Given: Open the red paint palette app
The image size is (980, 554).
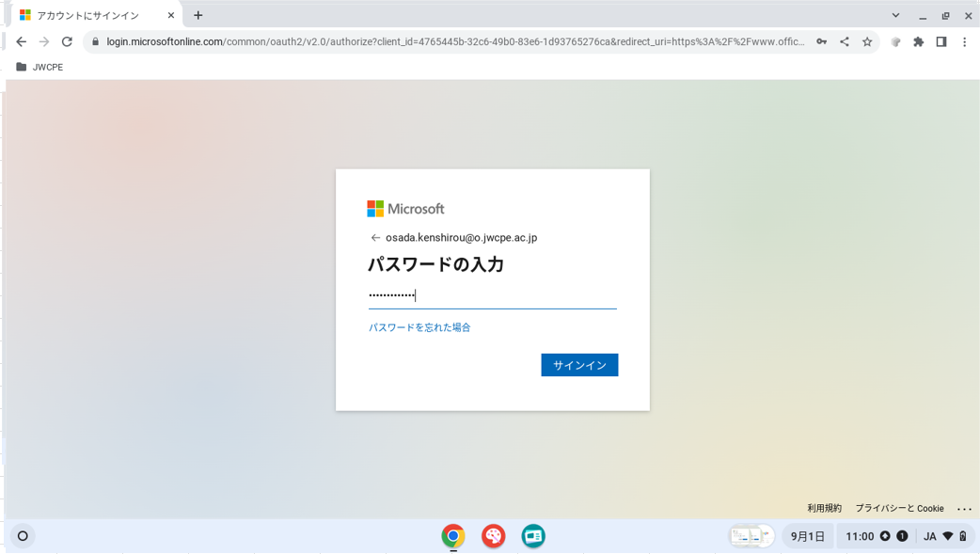Looking at the screenshot, I should (493, 536).
